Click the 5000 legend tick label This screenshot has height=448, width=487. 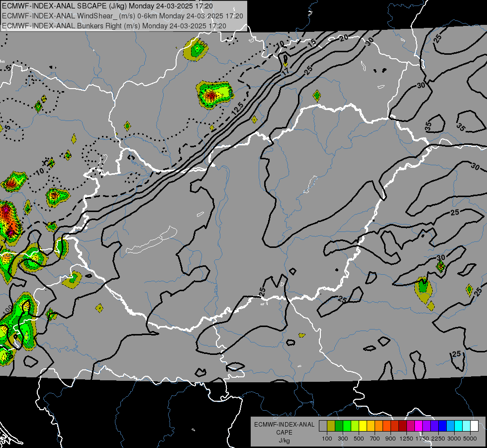click(470, 439)
